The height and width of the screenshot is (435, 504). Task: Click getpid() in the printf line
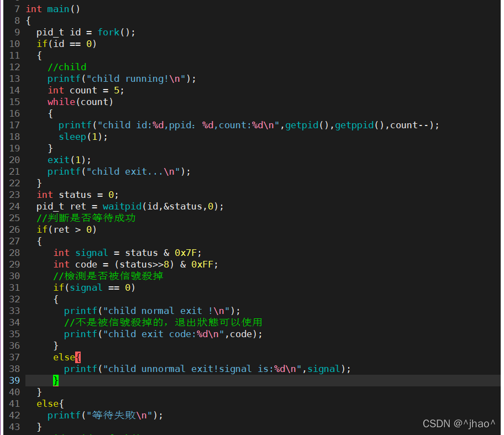click(x=307, y=125)
